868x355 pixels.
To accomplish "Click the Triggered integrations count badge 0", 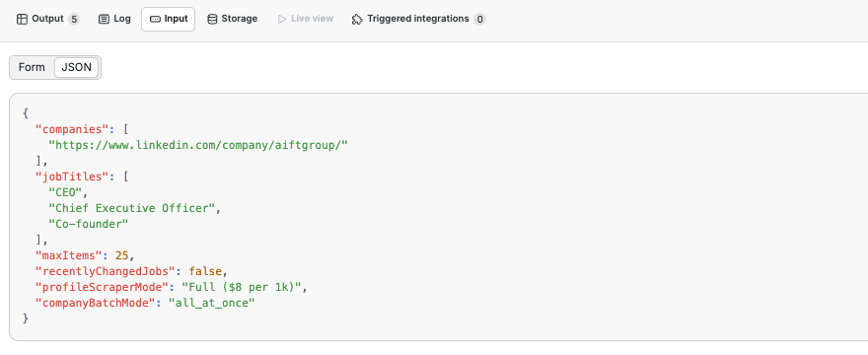I will (479, 20).
